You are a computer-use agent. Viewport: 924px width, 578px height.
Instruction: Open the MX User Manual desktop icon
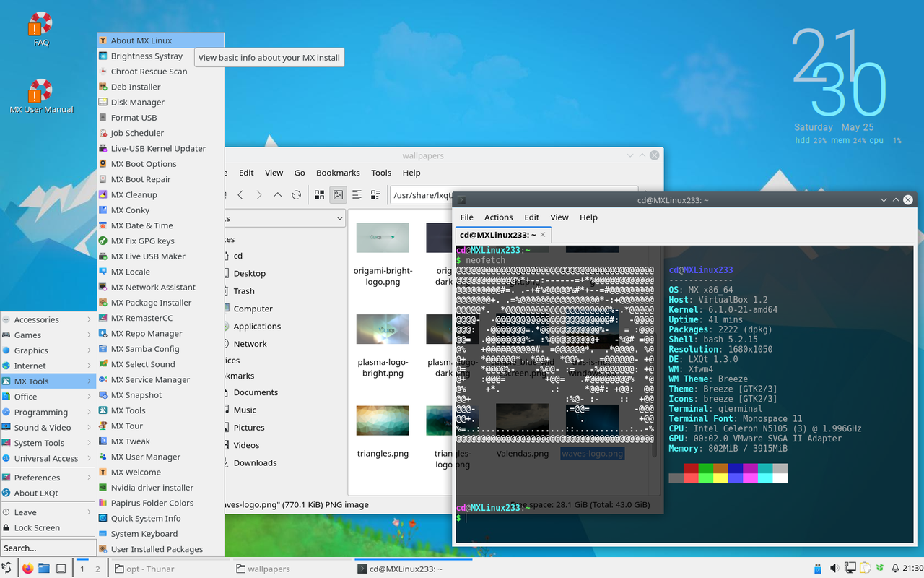[41, 97]
